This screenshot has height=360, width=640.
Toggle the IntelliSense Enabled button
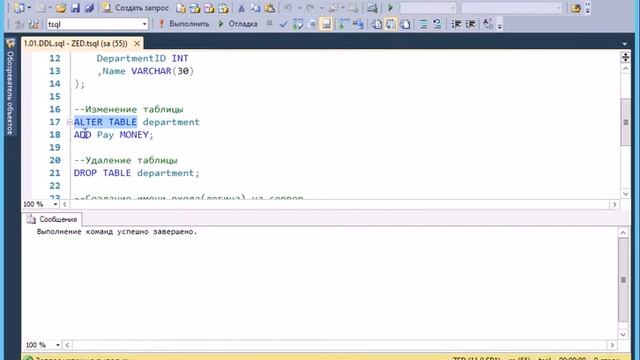click(326, 24)
